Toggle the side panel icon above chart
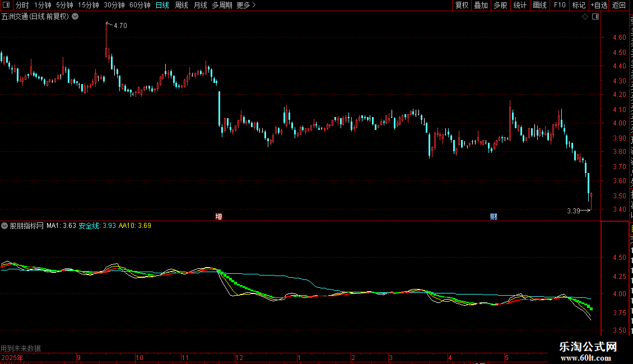633x364 pixels. pos(595,17)
